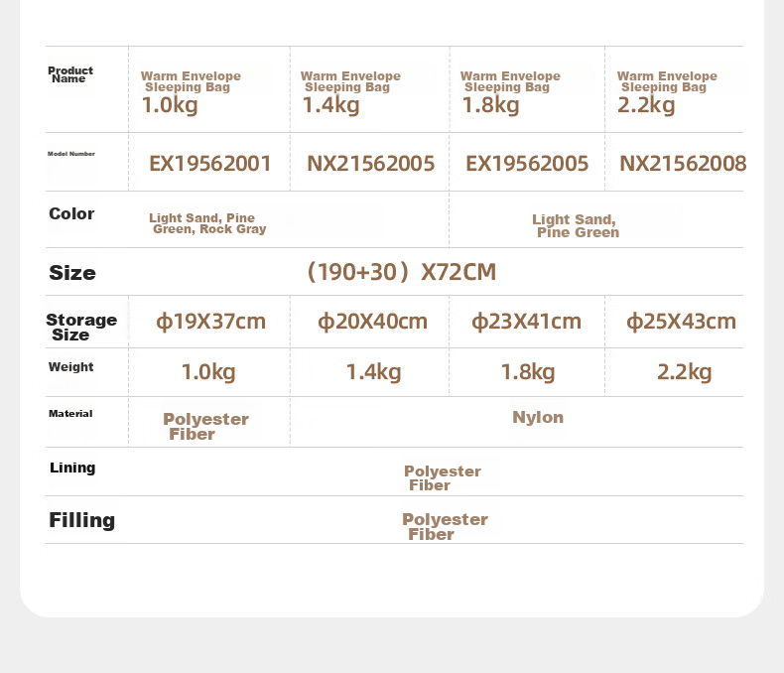Select the 2.2kg Warm Envelope Sleeping Bag heading
Viewport: 784px width, 673px height.
point(667,93)
